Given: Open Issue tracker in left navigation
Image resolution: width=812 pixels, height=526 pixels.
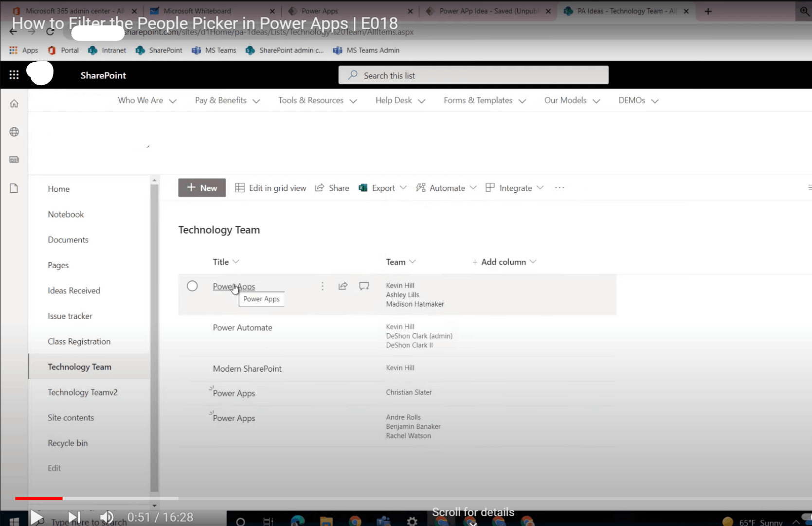Looking at the screenshot, I should click(x=70, y=316).
